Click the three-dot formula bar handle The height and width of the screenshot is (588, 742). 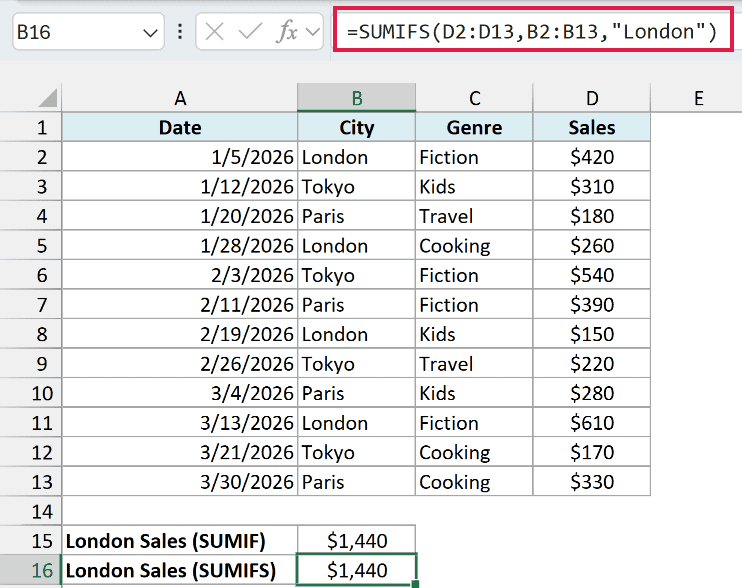[180, 32]
